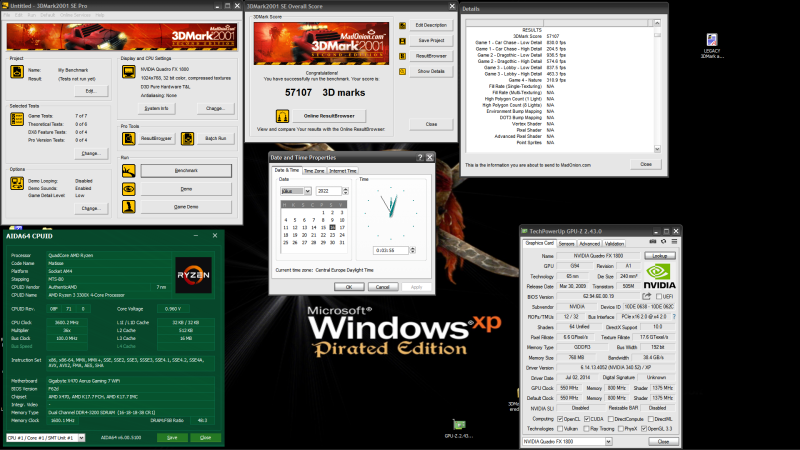Open the GPU-Z hamburger menu

[x=674, y=242]
